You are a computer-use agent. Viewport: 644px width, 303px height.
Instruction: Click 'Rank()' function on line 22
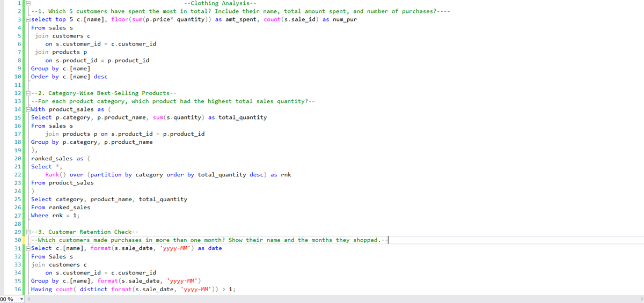click(55, 175)
